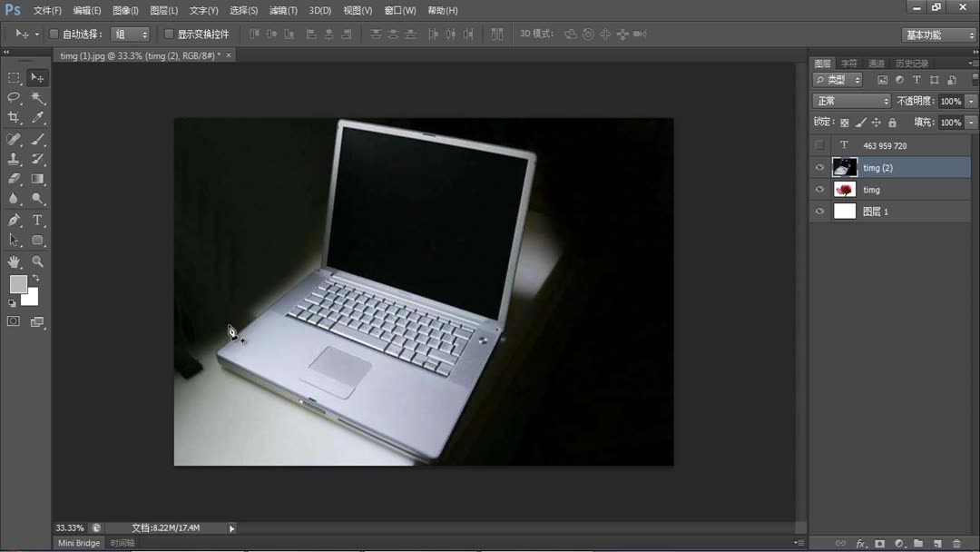Select the Lasso tool
The height and width of the screenshot is (552, 980).
14,97
